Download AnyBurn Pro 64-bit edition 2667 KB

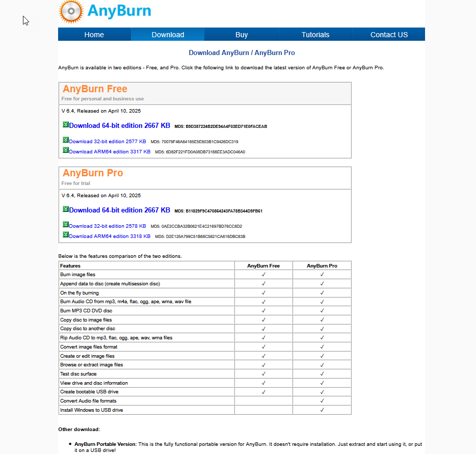[120, 210]
